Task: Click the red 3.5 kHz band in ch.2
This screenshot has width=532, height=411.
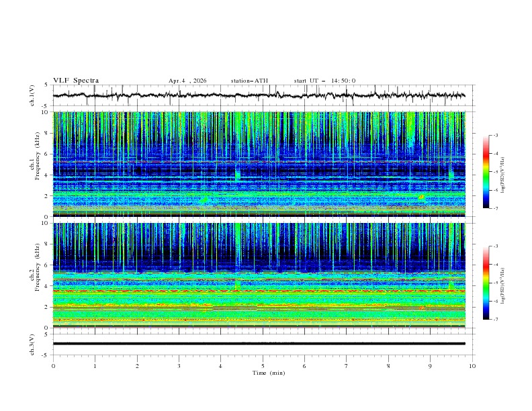Action: click(x=259, y=291)
